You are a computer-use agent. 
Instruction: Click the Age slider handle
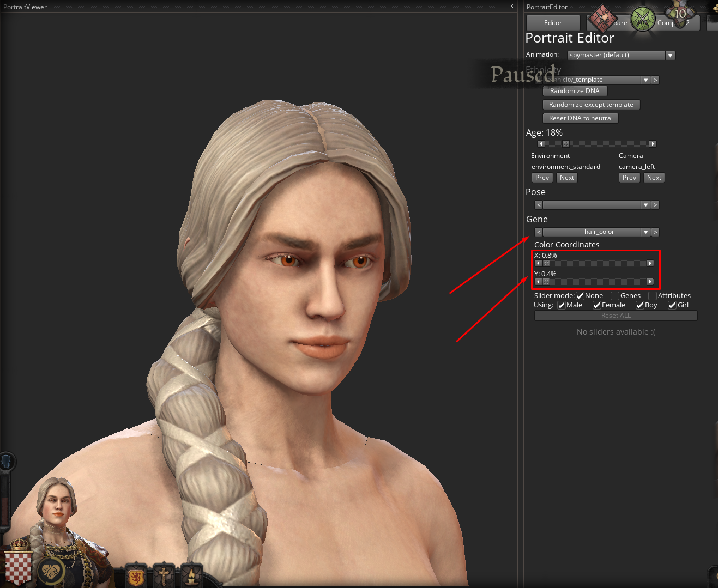pyautogui.click(x=566, y=144)
